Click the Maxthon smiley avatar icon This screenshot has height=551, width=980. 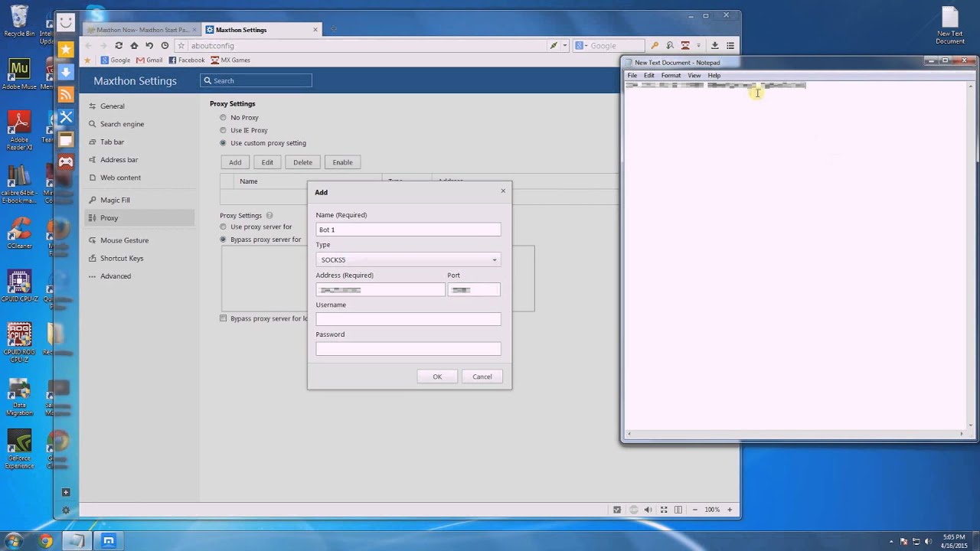click(66, 23)
